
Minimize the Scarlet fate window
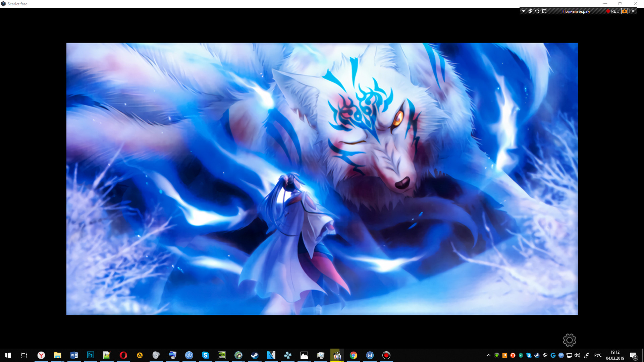(605, 4)
